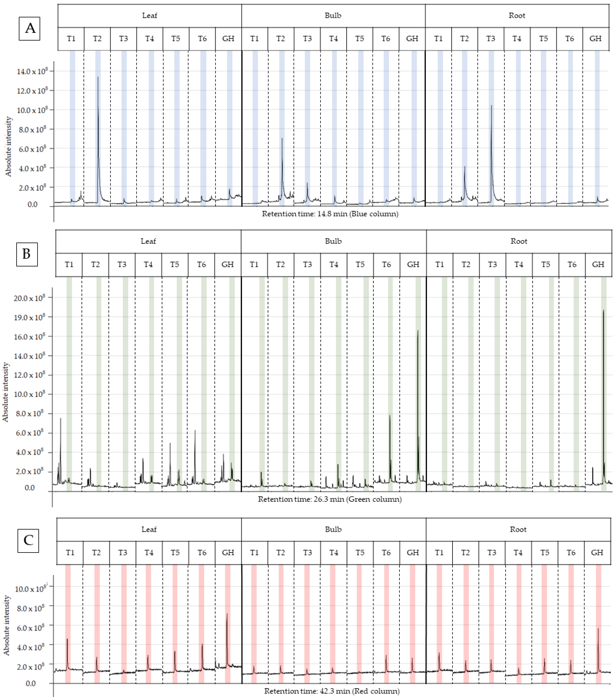The width and height of the screenshot is (616, 697).
Task: Click panel label A box
Action: coord(30,28)
